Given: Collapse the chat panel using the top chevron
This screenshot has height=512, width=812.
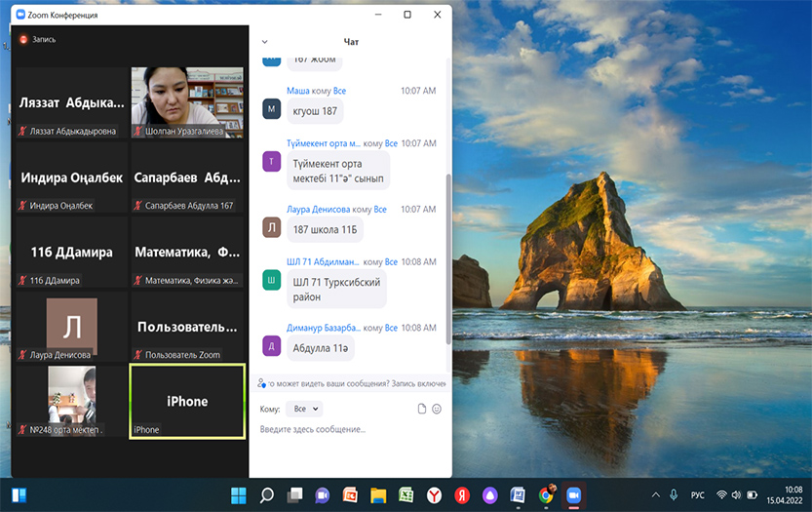Looking at the screenshot, I should (x=264, y=42).
